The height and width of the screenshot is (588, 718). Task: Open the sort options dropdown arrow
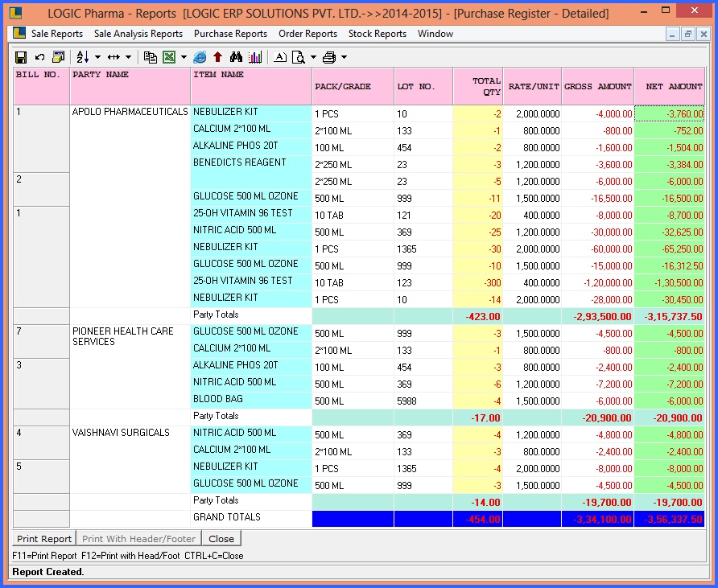[97, 56]
